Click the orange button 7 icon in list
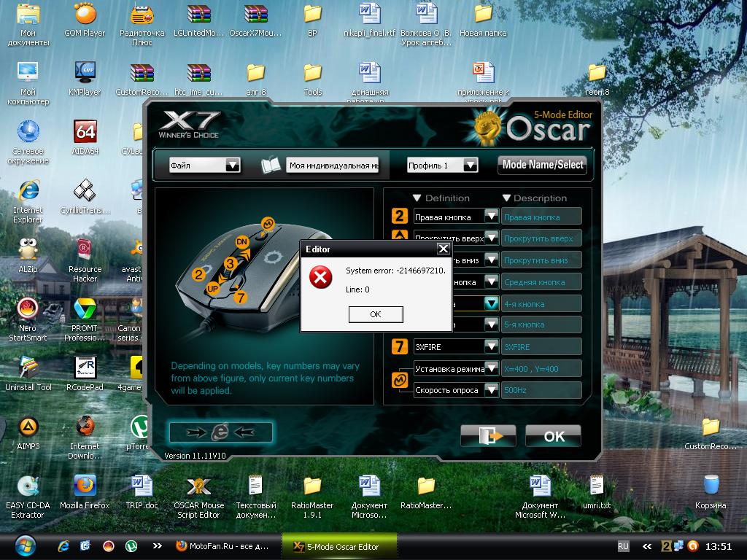Image resolution: width=747 pixels, height=560 pixels. point(399,346)
